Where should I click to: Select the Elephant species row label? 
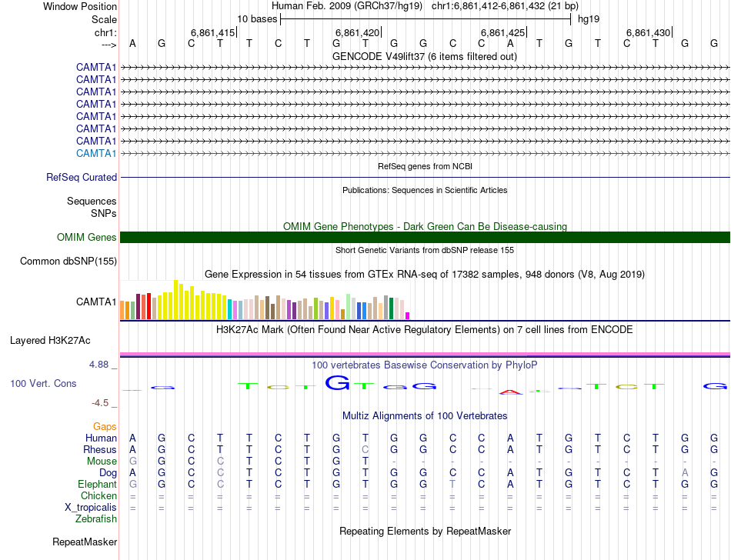(x=97, y=485)
